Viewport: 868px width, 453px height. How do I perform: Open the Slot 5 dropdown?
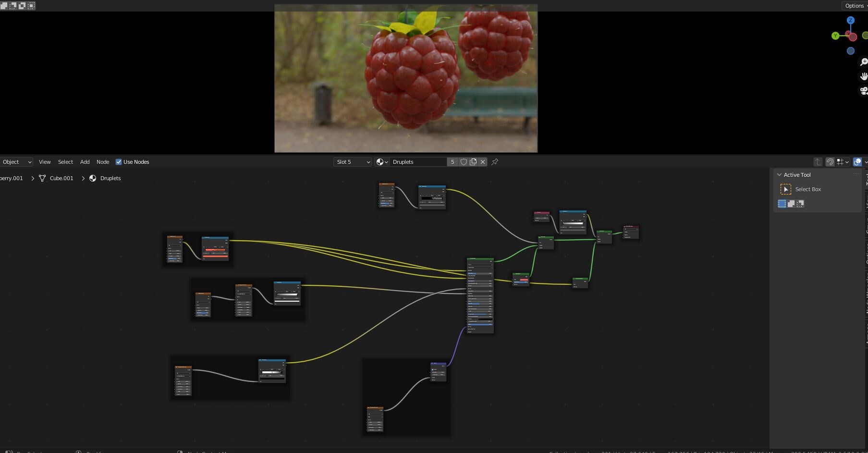tap(352, 162)
